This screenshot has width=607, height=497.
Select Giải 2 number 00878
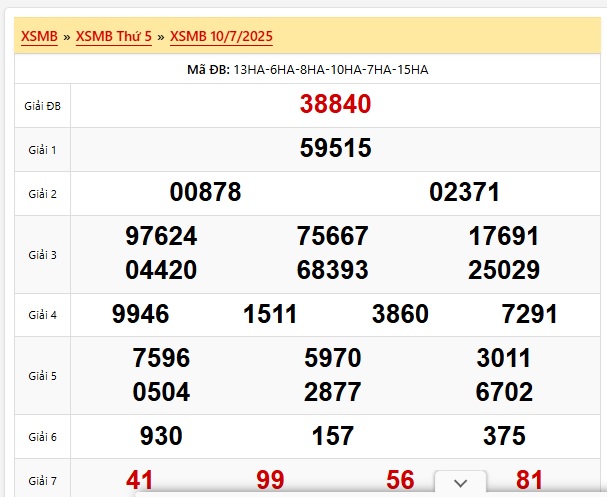[x=206, y=192]
